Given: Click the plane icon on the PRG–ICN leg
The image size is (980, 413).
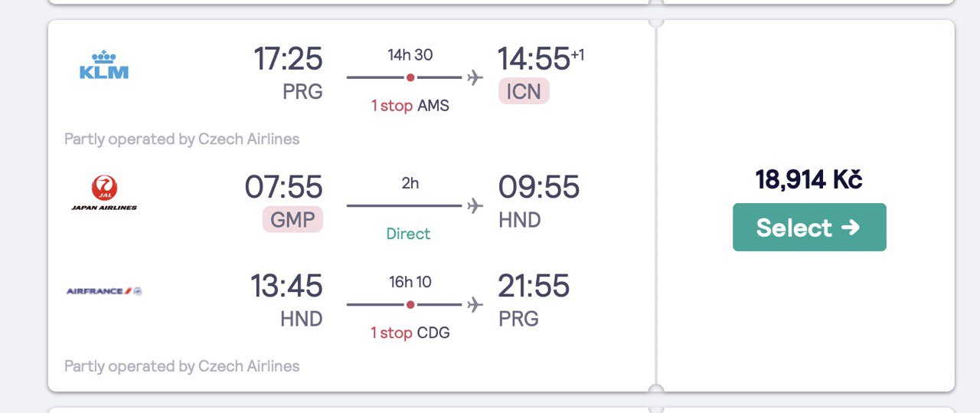Looking at the screenshot, I should pyautogui.click(x=475, y=77).
